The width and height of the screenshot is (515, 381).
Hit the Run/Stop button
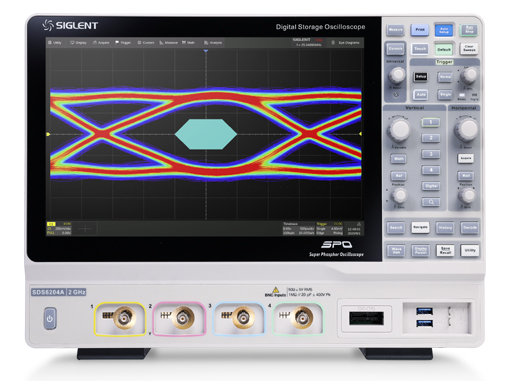pos(469,30)
